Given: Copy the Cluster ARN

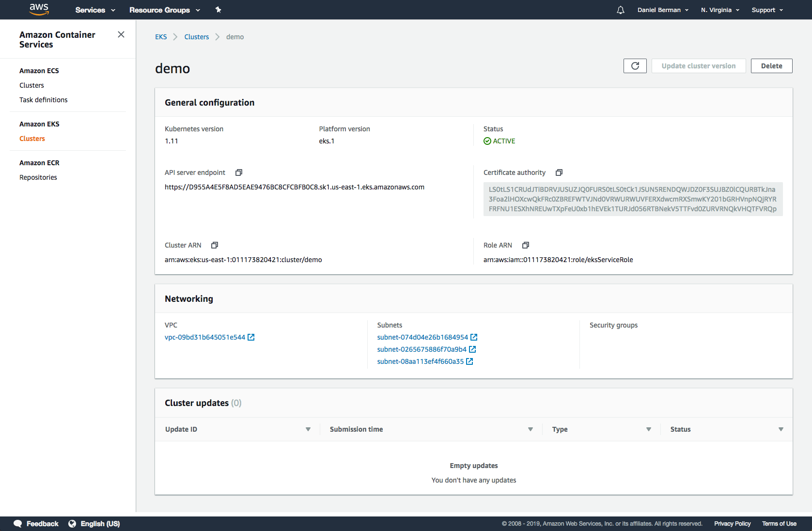Looking at the screenshot, I should pyautogui.click(x=215, y=245).
